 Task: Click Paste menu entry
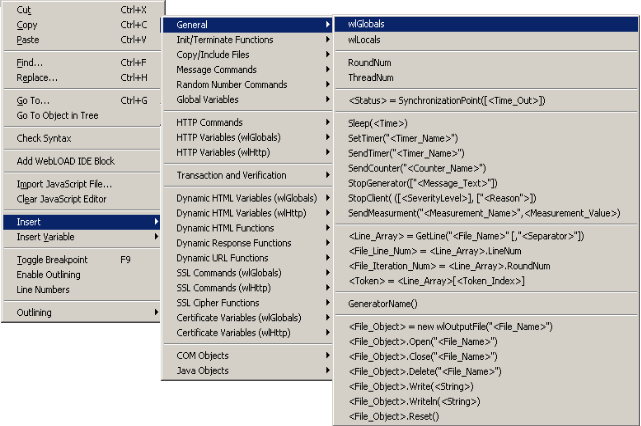tap(28, 40)
